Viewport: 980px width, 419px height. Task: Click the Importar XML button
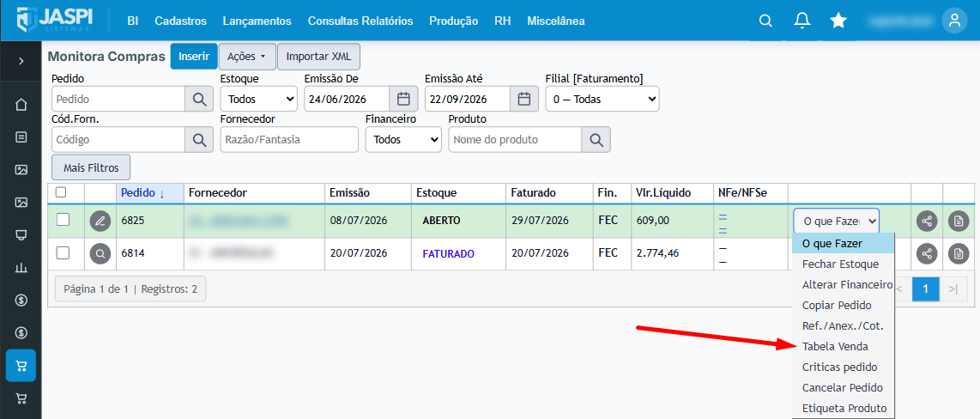coord(318,57)
